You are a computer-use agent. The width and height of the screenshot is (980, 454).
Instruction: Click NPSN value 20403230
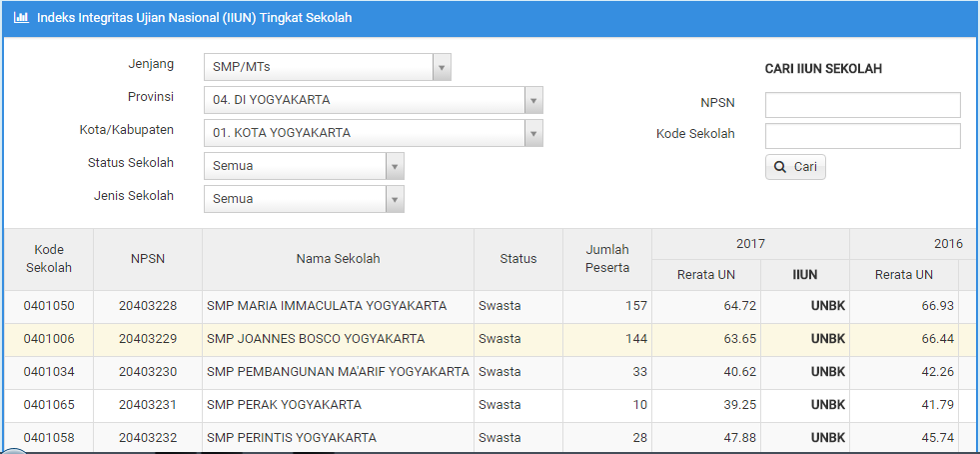(x=148, y=372)
